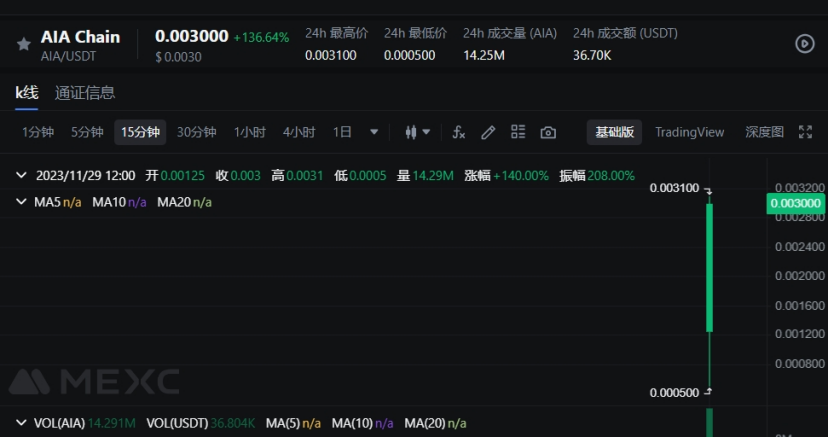Switch to TradingView chart mode

tap(690, 132)
